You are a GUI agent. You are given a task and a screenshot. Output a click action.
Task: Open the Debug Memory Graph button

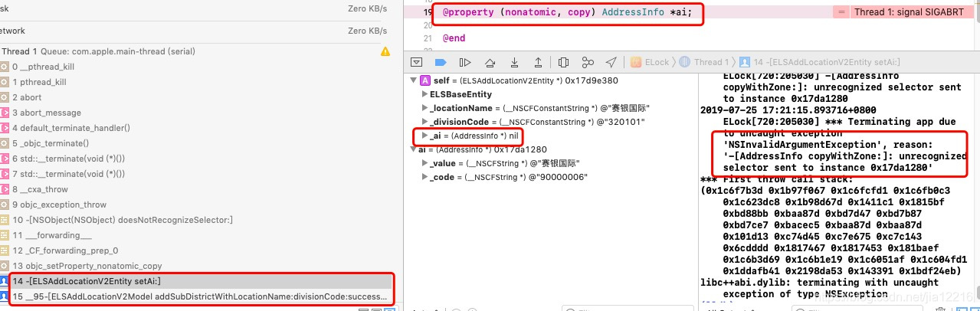[588, 62]
